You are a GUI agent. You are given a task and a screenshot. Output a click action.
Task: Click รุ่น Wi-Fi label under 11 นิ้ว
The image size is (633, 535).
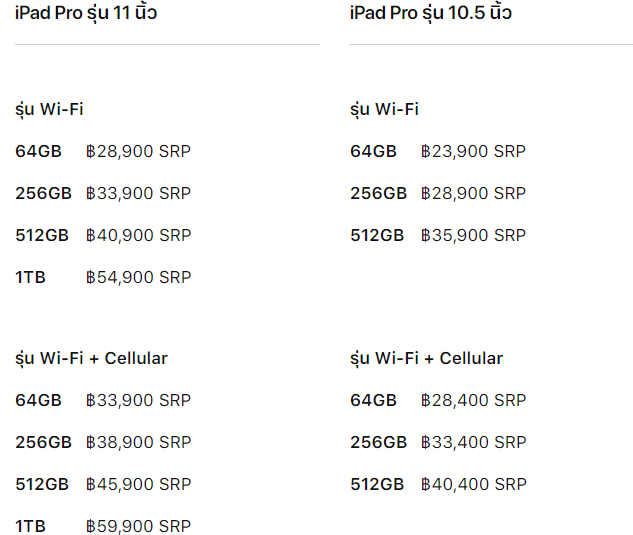[x=49, y=109]
